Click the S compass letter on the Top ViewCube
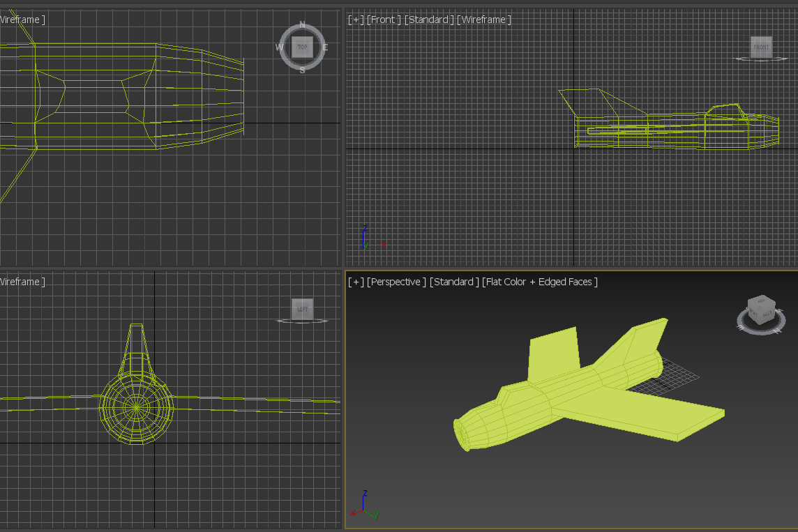The width and height of the screenshot is (798, 532). pyautogui.click(x=302, y=70)
